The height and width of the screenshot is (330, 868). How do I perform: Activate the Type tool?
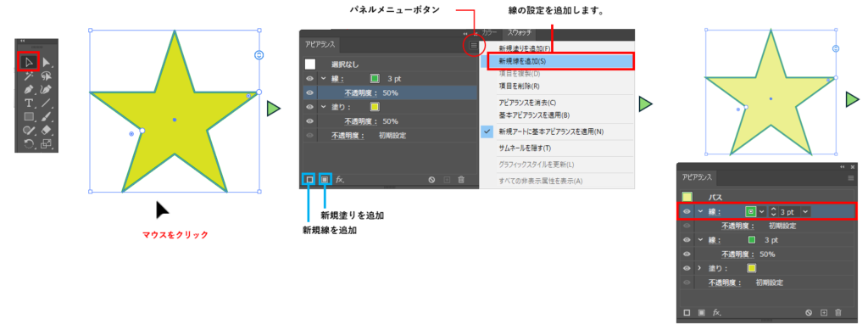28,103
